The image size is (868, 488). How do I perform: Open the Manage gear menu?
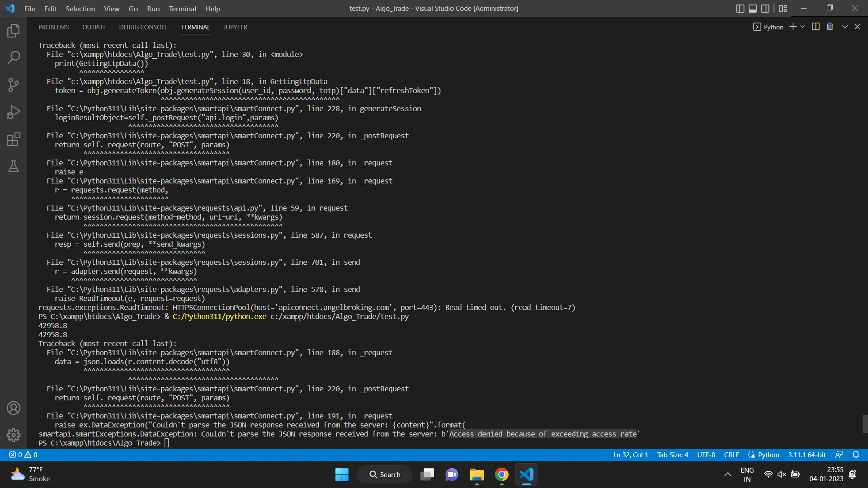[x=14, y=435]
